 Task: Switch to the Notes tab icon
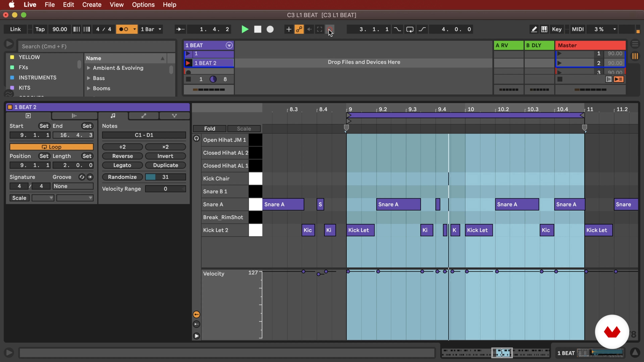tap(113, 116)
